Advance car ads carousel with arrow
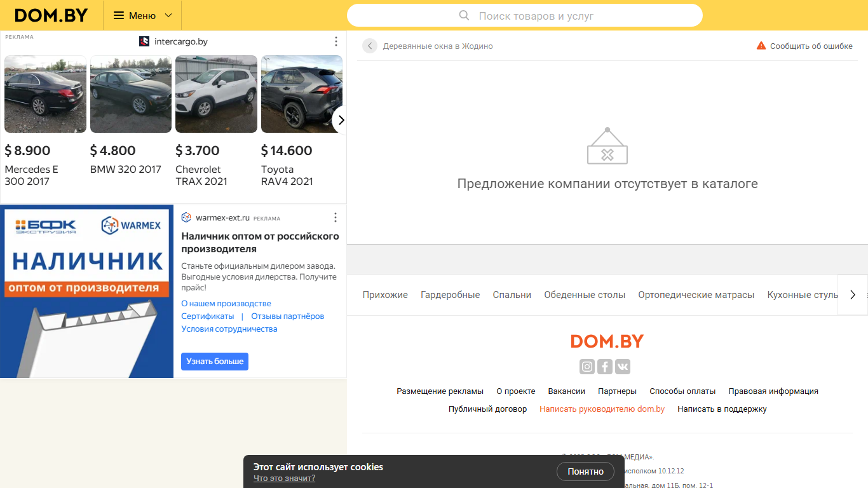Image resolution: width=868 pixels, height=488 pixels. pyautogui.click(x=341, y=120)
